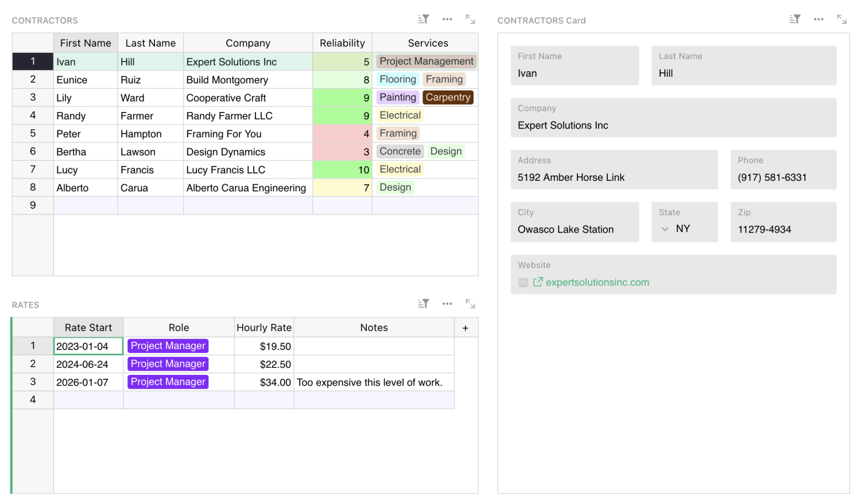This screenshot has width=861, height=504.
Task: Open the CONTRACTORS table options menu
Action: click(447, 20)
